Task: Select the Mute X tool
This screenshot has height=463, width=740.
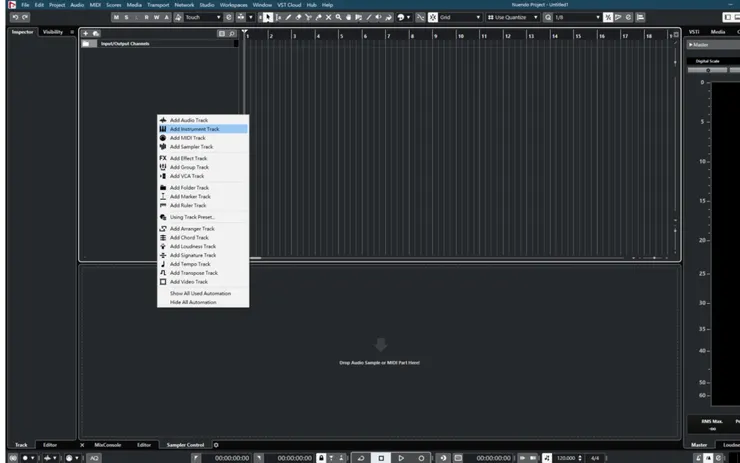Action: (x=328, y=17)
